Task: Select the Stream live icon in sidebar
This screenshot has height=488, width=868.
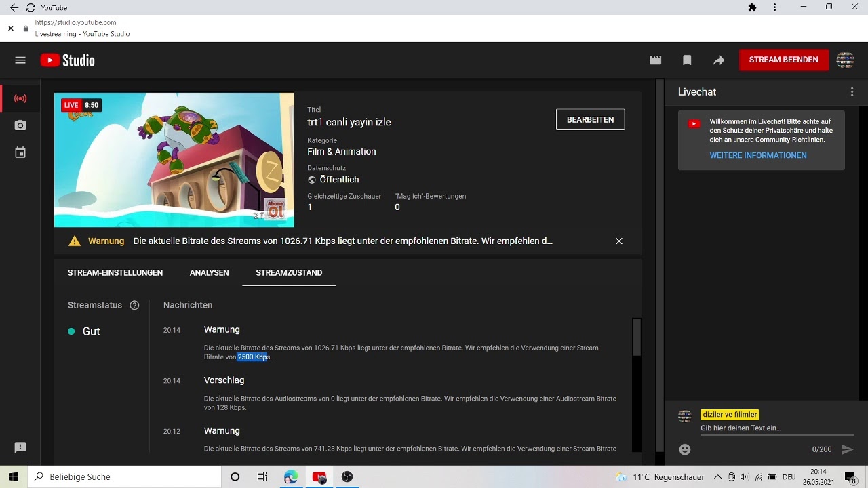Action: tap(20, 98)
